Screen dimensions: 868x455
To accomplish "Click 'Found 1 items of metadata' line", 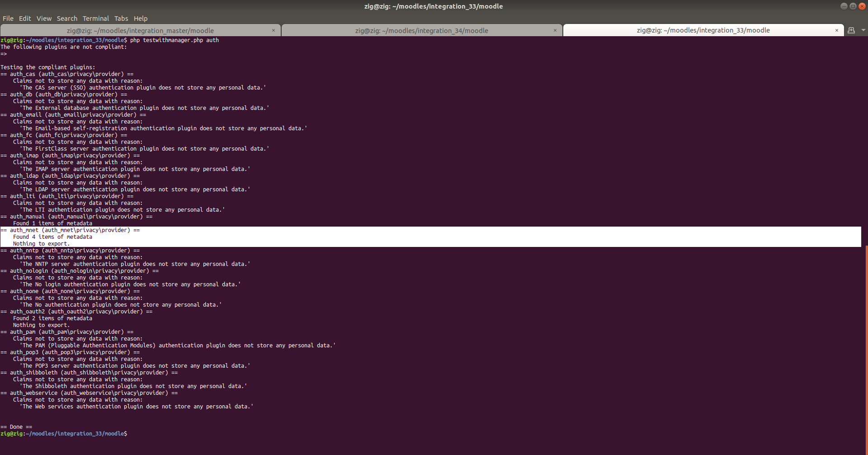I will point(52,223).
